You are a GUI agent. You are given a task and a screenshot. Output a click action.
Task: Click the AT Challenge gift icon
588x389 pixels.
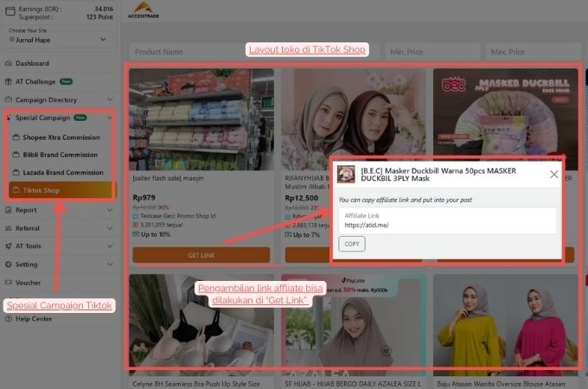tap(9, 82)
